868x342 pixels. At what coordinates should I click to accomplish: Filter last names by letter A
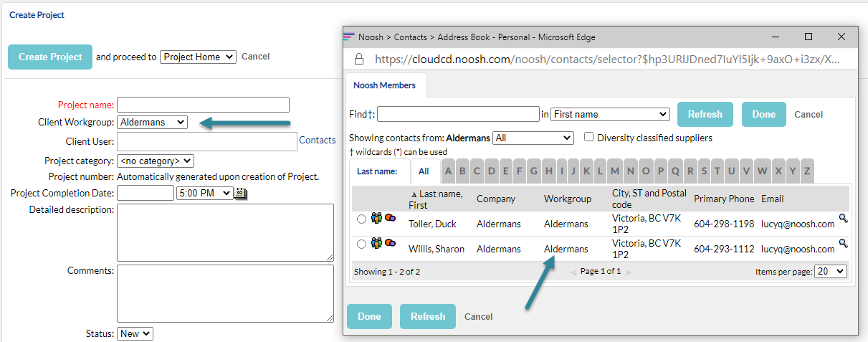coord(448,171)
